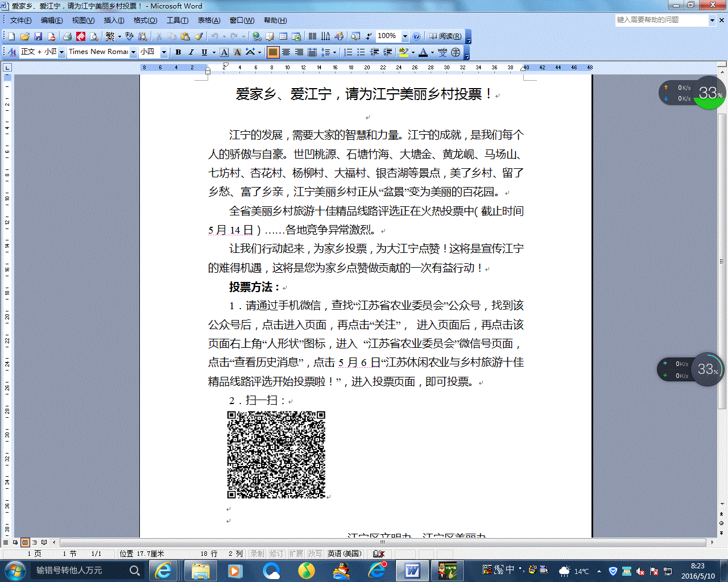
Task: Open the 格式(O) menu
Action: [145, 20]
